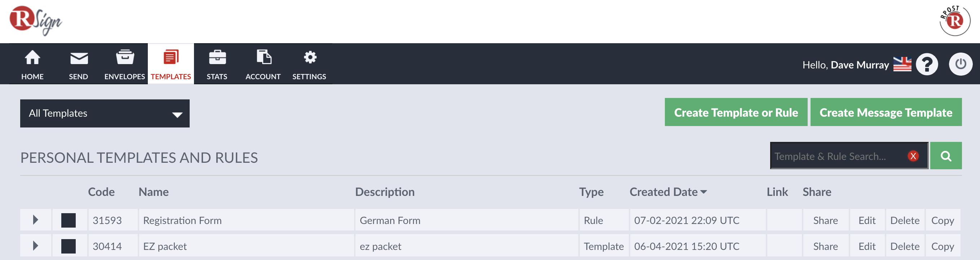Viewport: 980px width, 260px height.
Task: Click the power logout icon
Action: [x=960, y=64]
